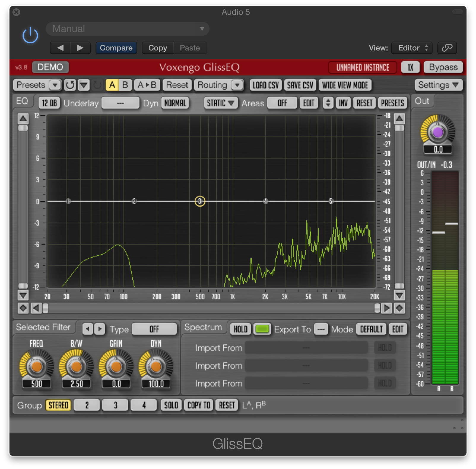The width and height of the screenshot is (476, 469).
Task: Toggle the Bypass button
Action: coord(443,67)
